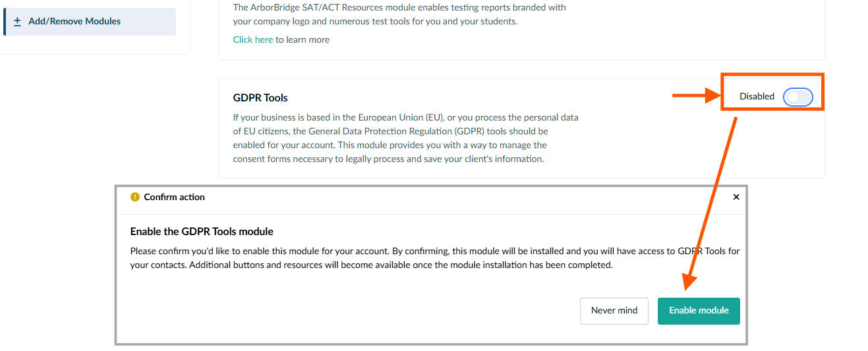Click the Enable module button
This screenshot has height=351, width=868.
click(x=699, y=311)
